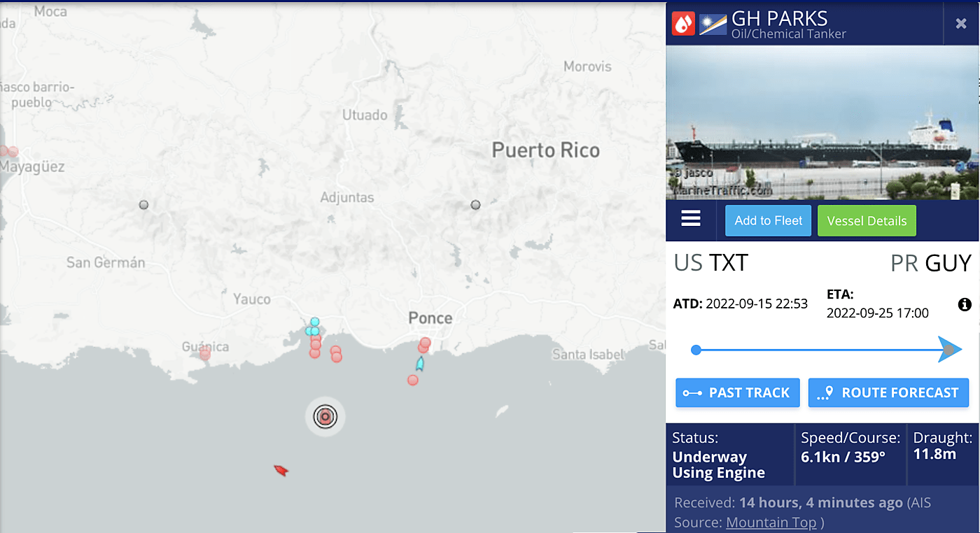Close the GH PARKS vessel panel
Screen dimensions: 980x533
pyautogui.click(x=961, y=23)
